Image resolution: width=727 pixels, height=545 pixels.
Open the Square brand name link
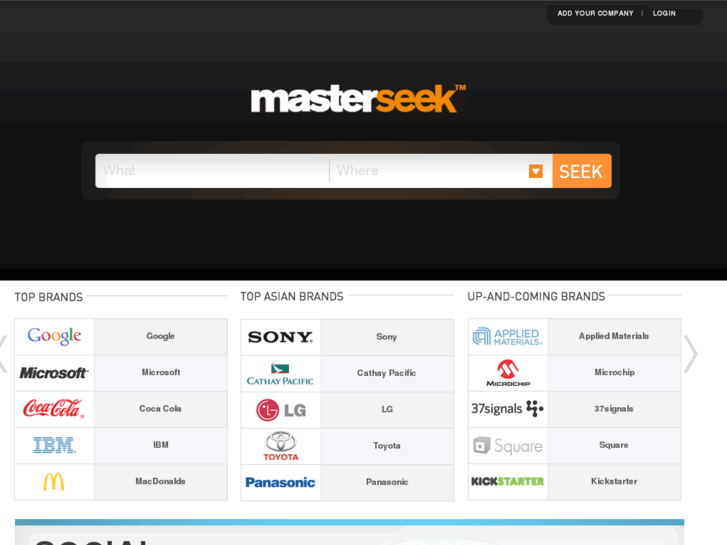point(614,445)
